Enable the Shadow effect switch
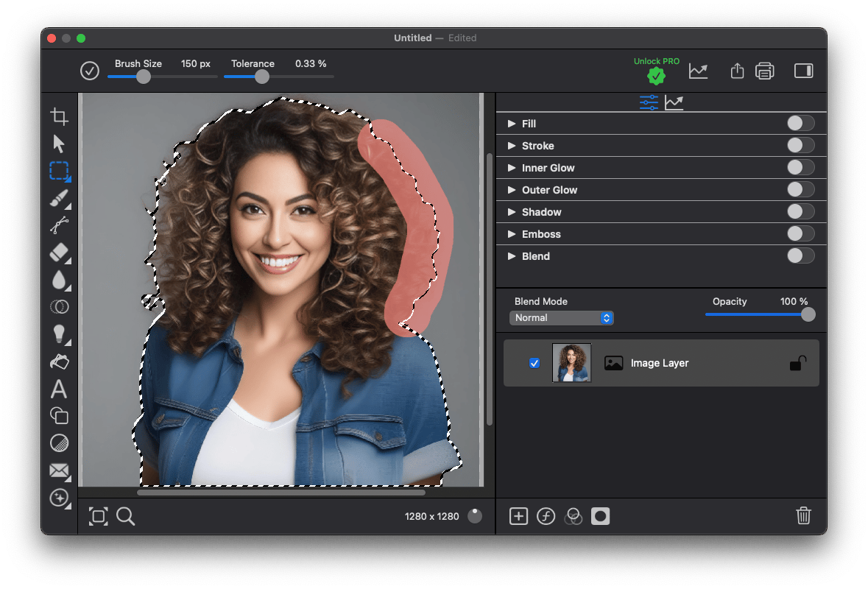868x589 pixels. point(800,211)
